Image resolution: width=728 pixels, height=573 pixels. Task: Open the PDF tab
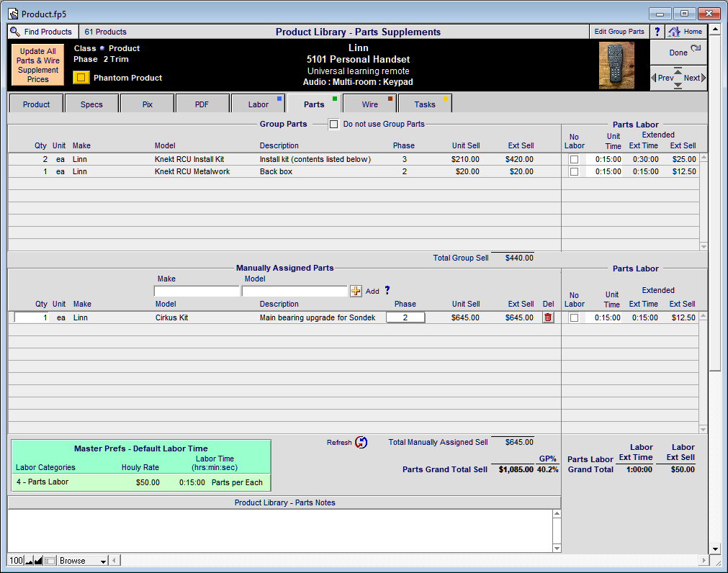coord(202,104)
